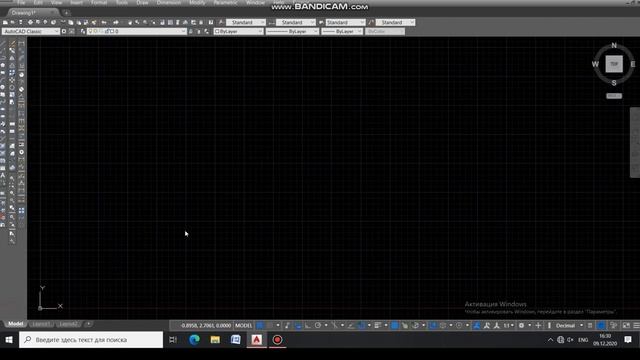Toggle the Lock UI blue status bar icon
This screenshot has width=640, height=360.
coord(601,325)
